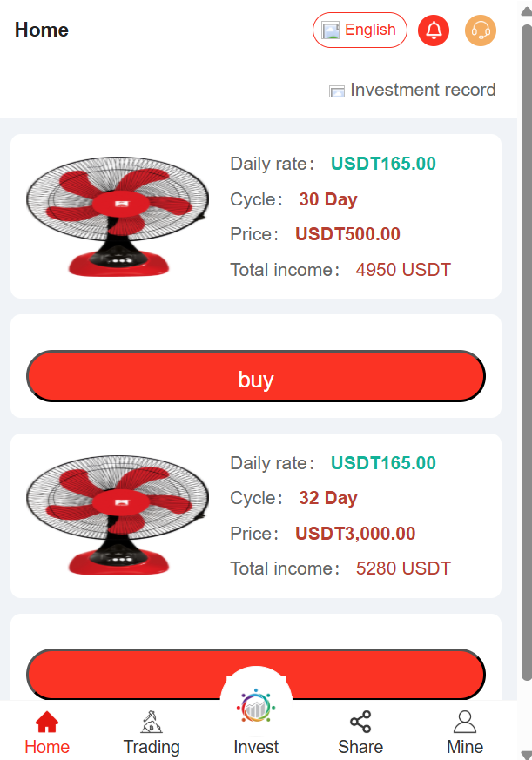Tap the circular Invest chart icon
532x760 pixels.
click(256, 706)
